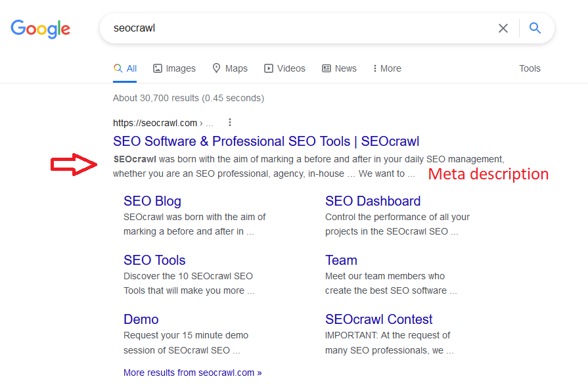
Task: Click the Google logo to return home
Action: (40, 29)
